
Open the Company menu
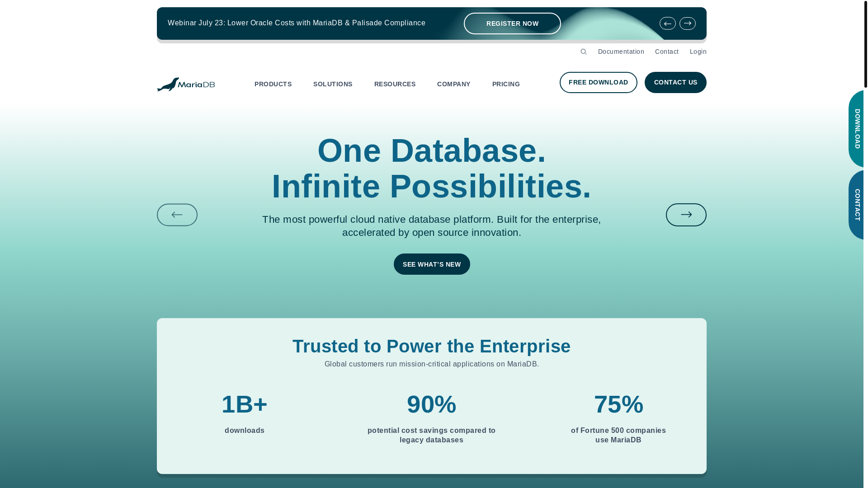coord(453,84)
